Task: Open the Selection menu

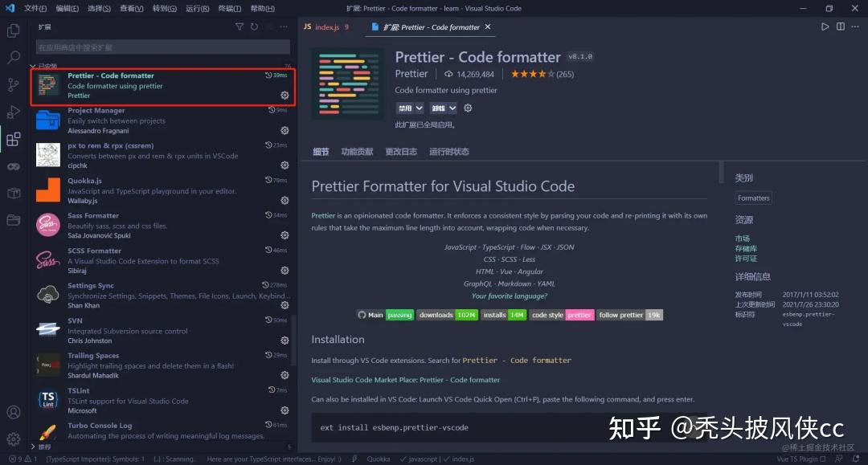Action: pos(99,8)
